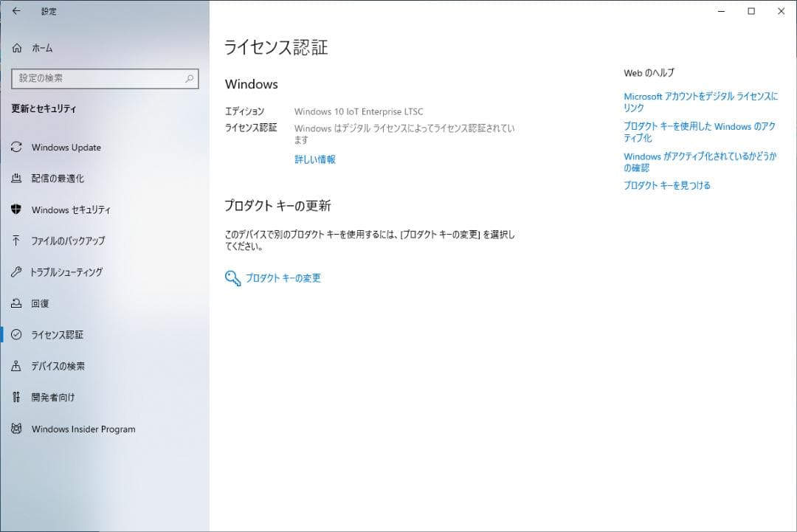Select Windows Update in the sidebar
Image resolution: width=797 pixels, height=532 pixels.
pos(65,147)
